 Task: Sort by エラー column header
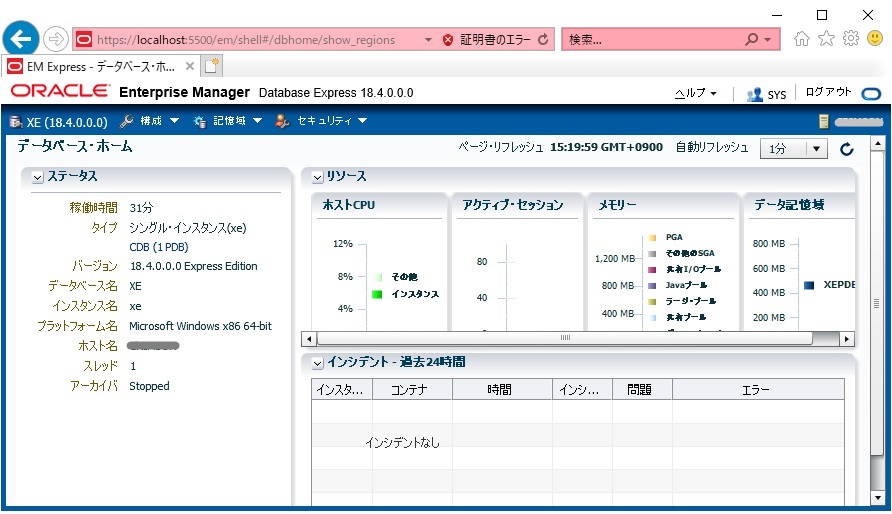tap(758, 390)
